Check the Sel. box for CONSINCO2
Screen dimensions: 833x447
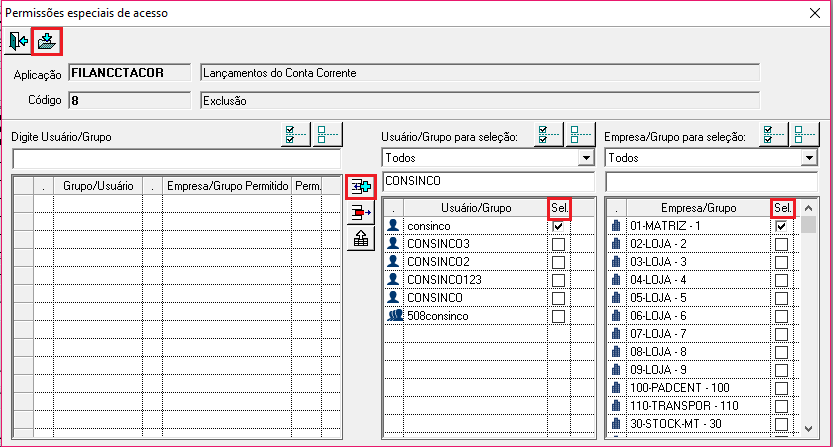coord(558,262)
